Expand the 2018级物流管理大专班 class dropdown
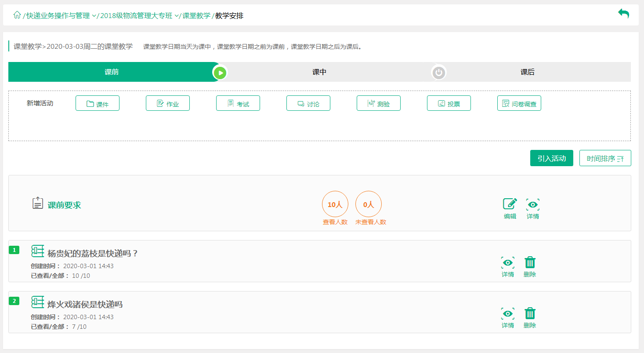This screenshot has height=353, width=644. coord(177,16)
